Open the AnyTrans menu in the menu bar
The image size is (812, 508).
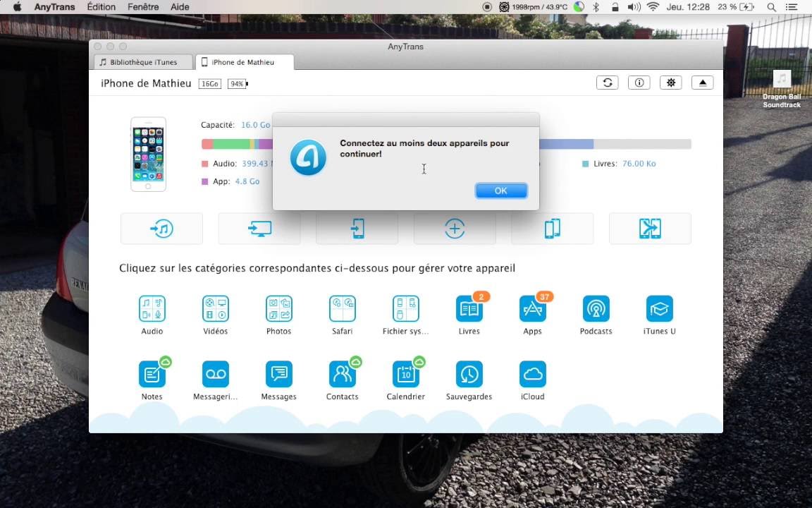point(54,7)
